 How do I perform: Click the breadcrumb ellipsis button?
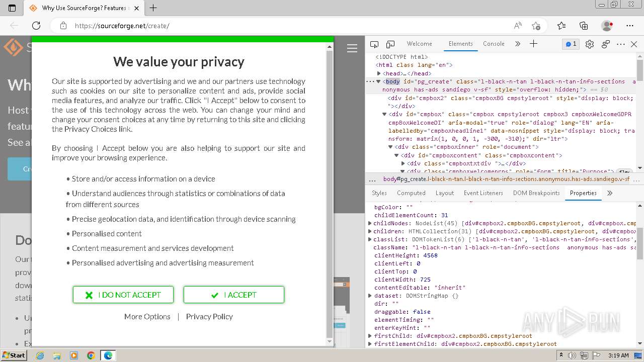point(372,179)
